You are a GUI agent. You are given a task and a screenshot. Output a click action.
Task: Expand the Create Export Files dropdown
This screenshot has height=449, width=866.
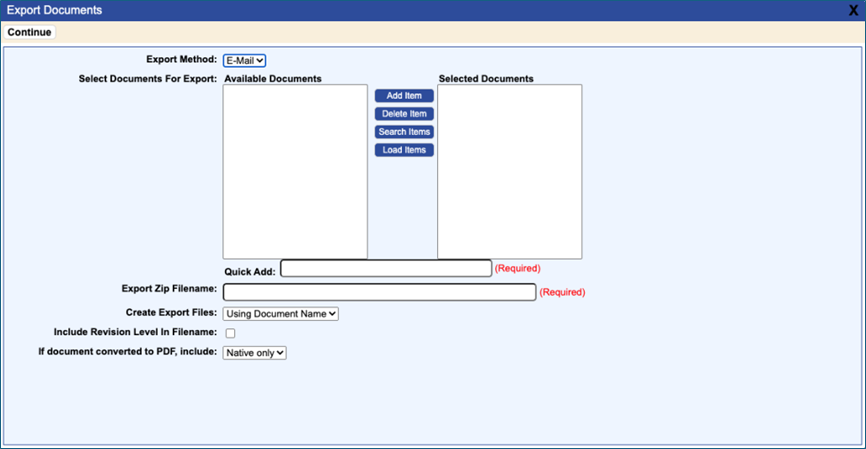click(x=281, y=313)
